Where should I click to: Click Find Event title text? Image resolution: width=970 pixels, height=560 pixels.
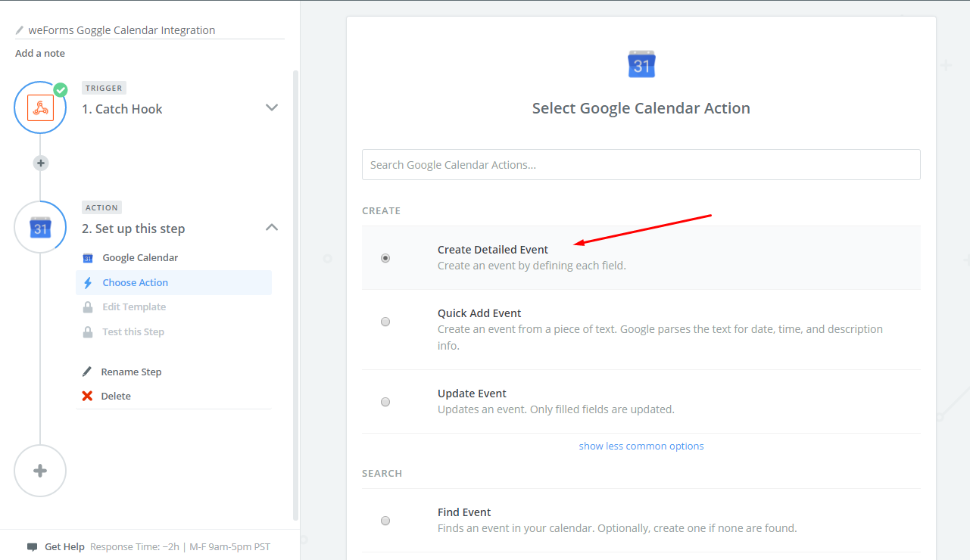coord(464,512)
